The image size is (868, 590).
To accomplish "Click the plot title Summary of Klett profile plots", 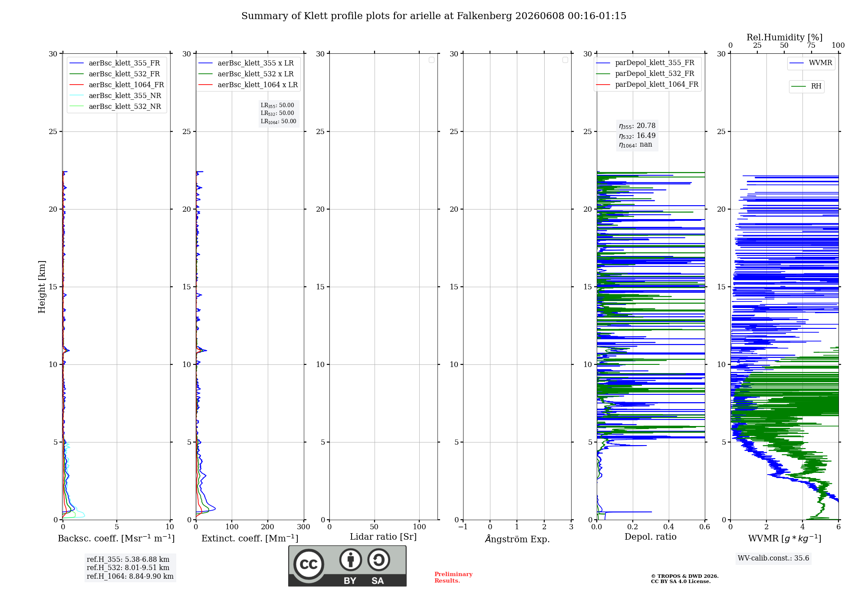I will coord(434,16).
